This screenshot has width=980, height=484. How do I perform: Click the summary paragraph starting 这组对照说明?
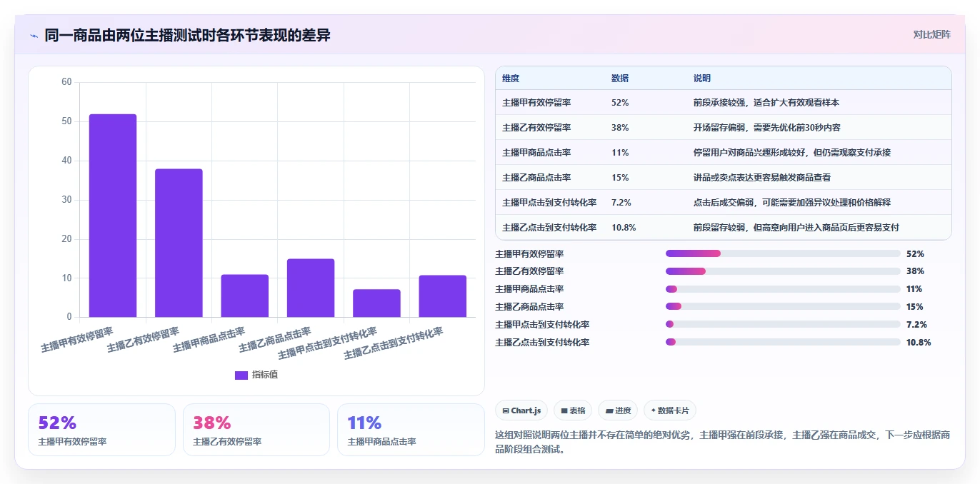point(723,442)
